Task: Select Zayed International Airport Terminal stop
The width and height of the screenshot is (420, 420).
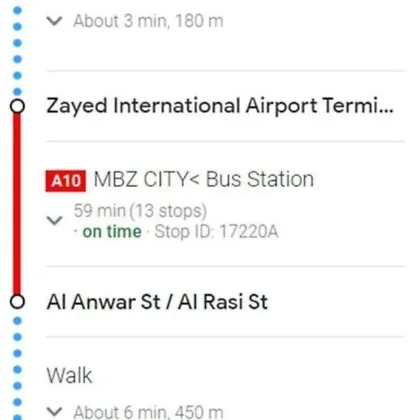Action: pos(220,106)
